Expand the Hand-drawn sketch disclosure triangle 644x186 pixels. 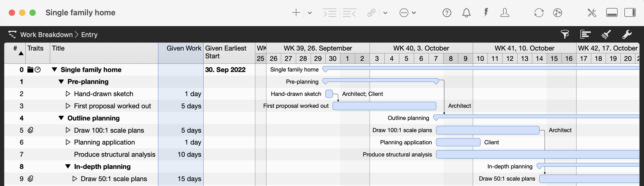[68, 94]
